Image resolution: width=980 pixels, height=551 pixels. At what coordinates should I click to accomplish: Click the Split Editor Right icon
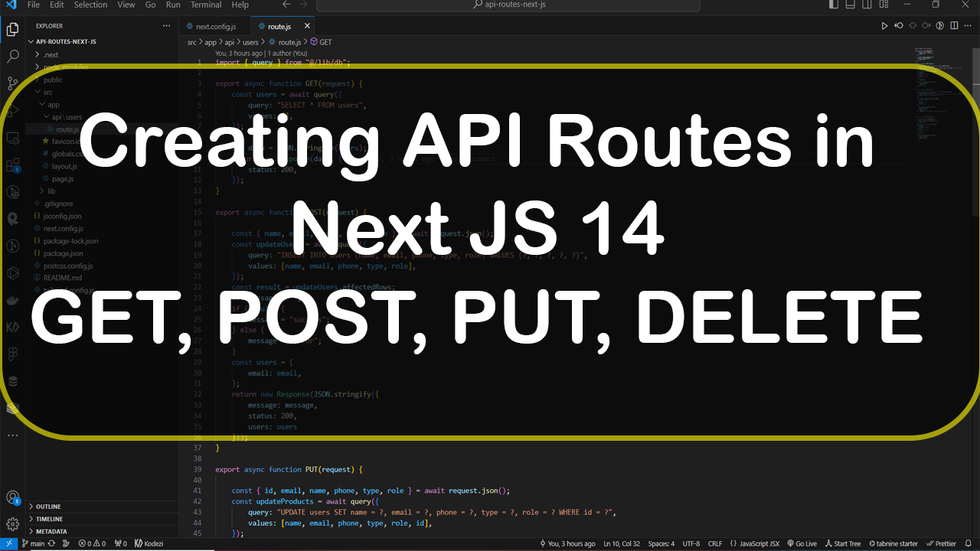coord(954,26)
